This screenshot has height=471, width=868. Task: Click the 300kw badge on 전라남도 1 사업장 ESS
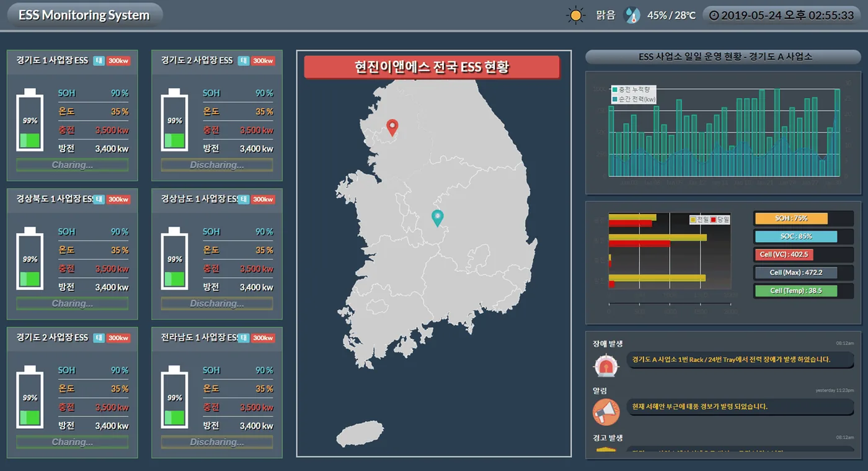[x=263, y=338]
